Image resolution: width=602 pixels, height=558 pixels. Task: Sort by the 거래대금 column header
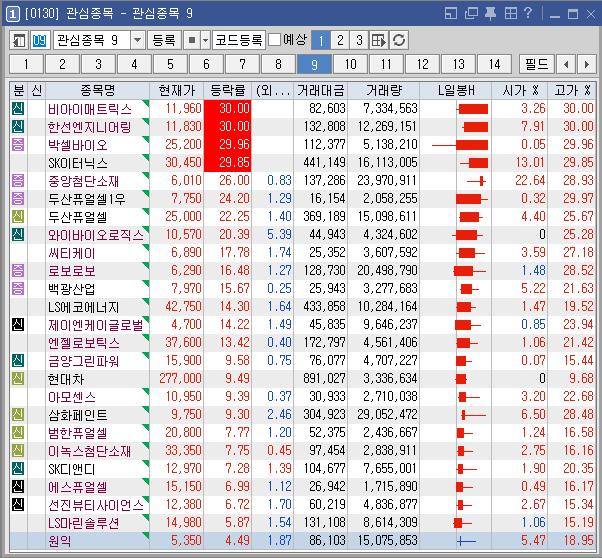(x=321, y=91)
